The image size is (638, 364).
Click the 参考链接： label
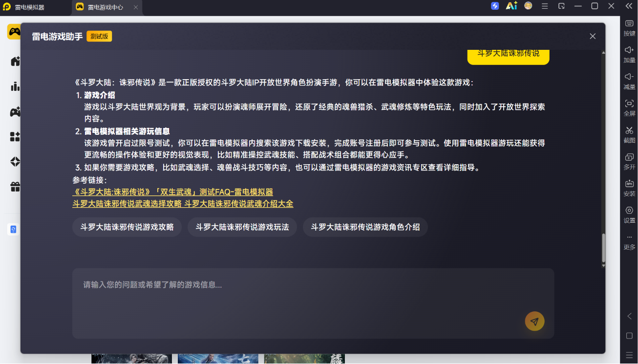(x=90, y=180)
